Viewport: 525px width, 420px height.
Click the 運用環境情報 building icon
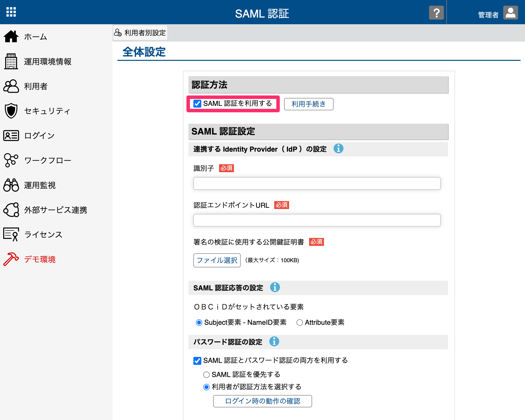coord(11,61)
